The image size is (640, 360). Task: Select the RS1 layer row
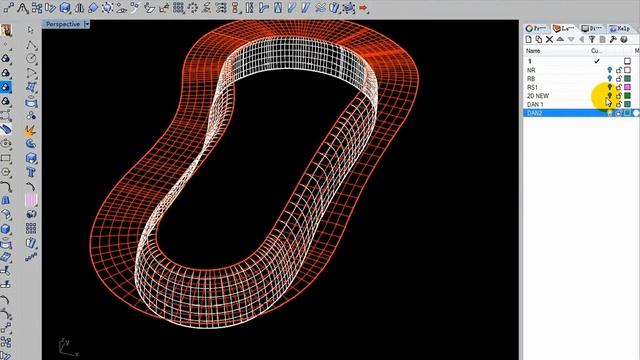[581, 87]
